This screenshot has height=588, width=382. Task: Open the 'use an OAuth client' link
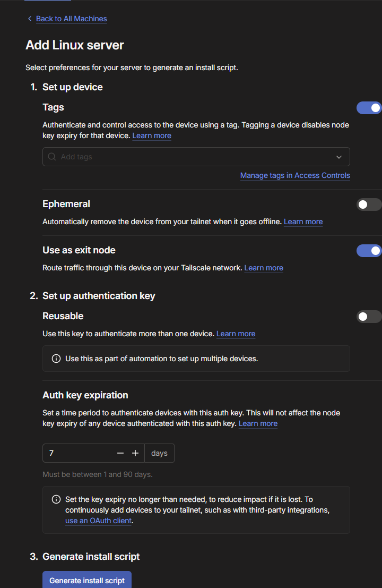99,521
